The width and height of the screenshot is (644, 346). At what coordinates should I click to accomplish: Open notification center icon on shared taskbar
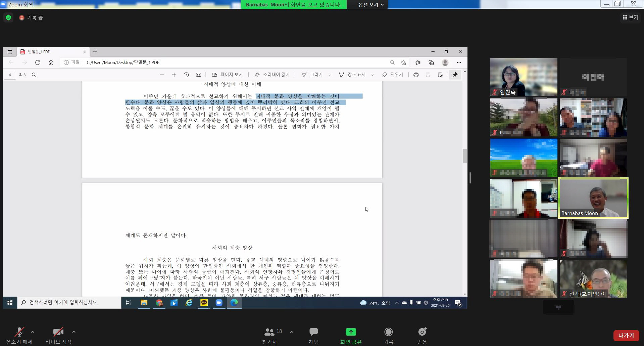pyautogui.click(x=458, y=303)
